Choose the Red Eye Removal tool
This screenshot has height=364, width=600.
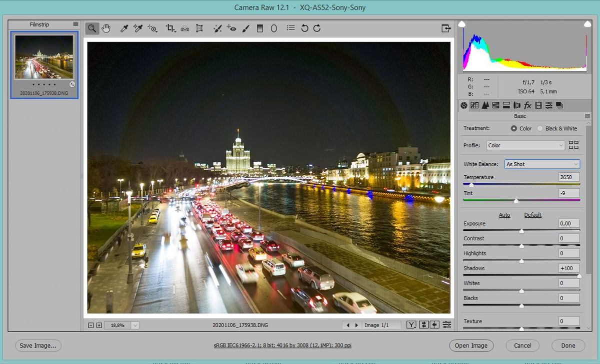[231, 28]
